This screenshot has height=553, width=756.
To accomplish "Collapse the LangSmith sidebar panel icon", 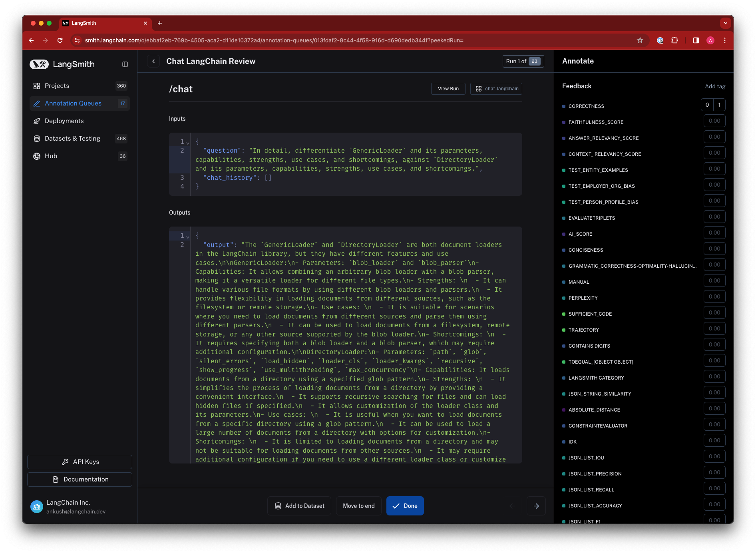I will click(125, 64).
